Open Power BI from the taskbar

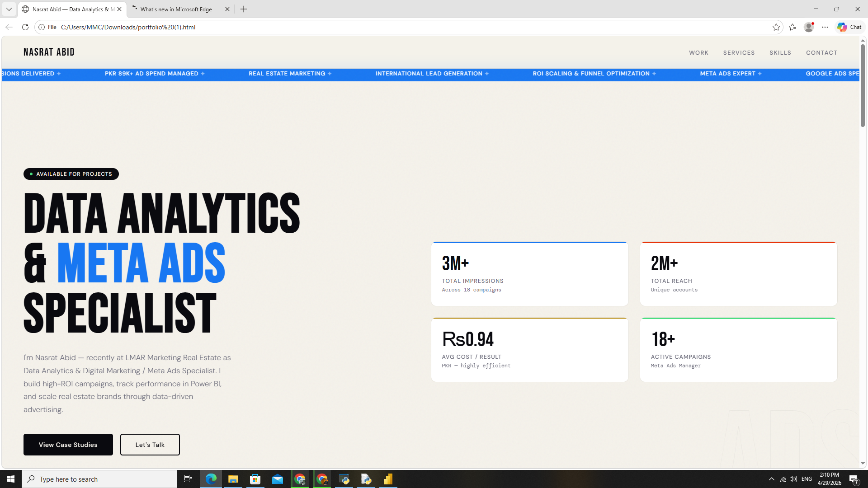point(388,479)
